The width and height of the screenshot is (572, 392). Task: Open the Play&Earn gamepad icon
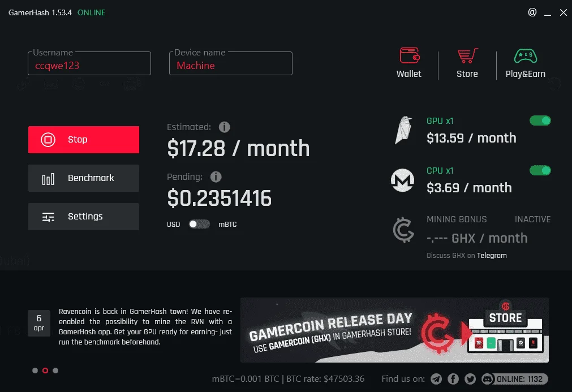click(x=525, y=56)
